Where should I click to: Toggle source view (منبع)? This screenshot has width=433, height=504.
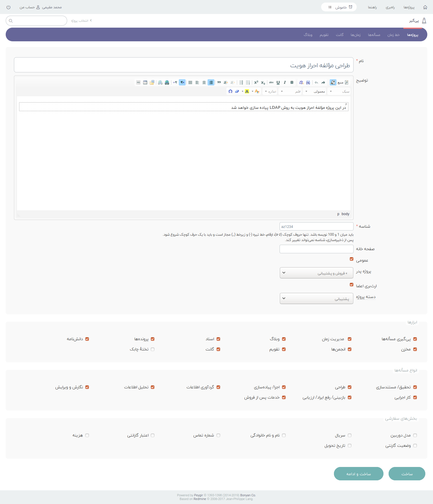coord(343,82)
